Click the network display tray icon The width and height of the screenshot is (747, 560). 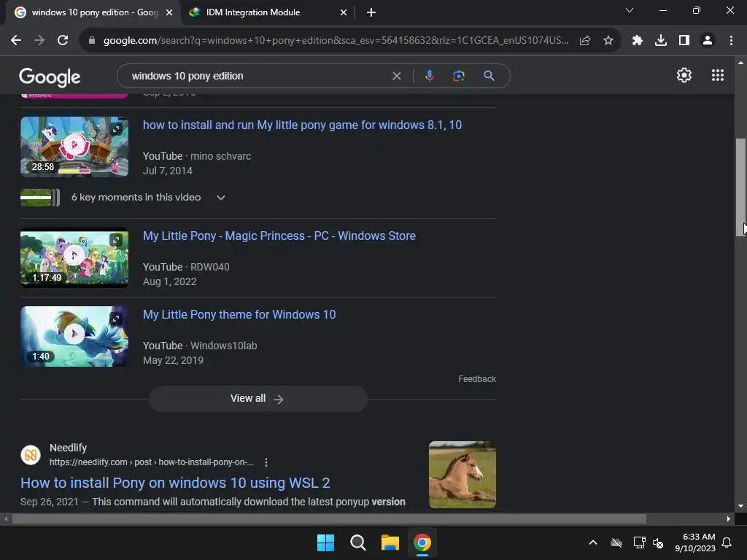pyautogui.click(x=639, y=542)
